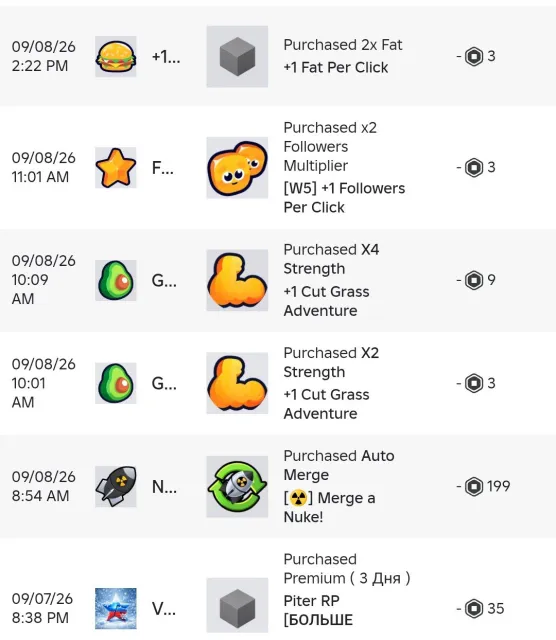Open the [W5] +1 Followers Per Click link

[344, 198]
